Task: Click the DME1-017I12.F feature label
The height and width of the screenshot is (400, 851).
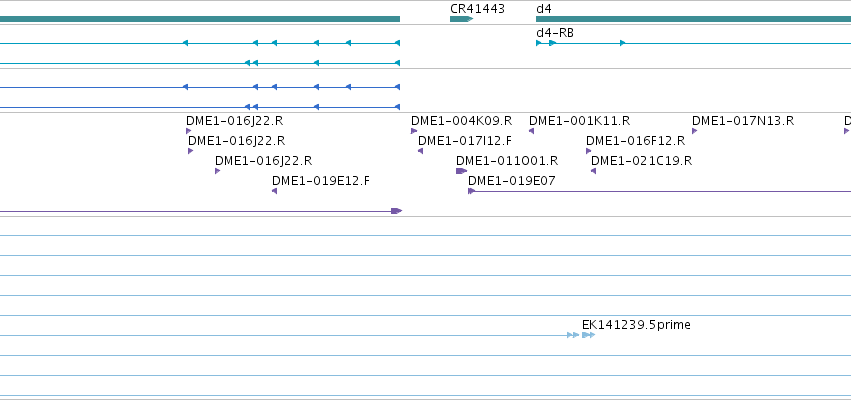Action: pyautogui.click(x=465, y=141)
